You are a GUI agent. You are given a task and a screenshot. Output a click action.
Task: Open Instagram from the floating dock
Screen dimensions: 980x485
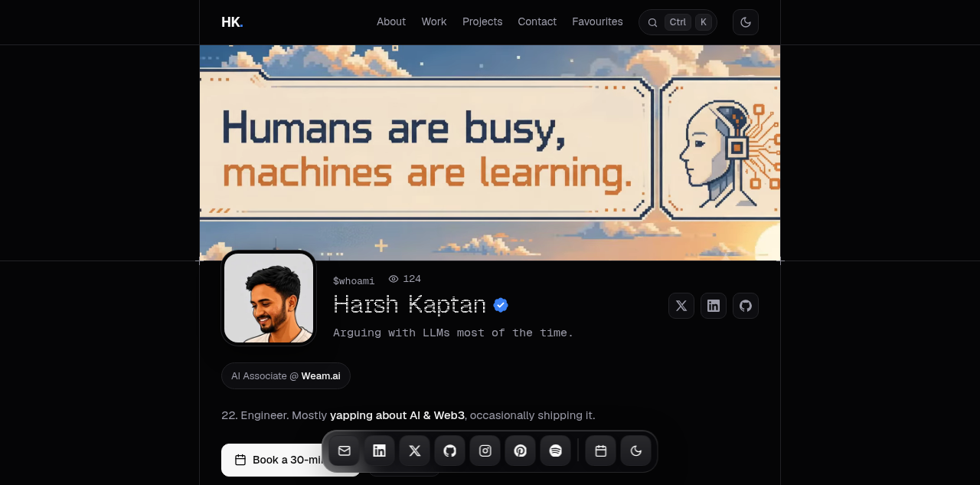click(x=485, y=451)
